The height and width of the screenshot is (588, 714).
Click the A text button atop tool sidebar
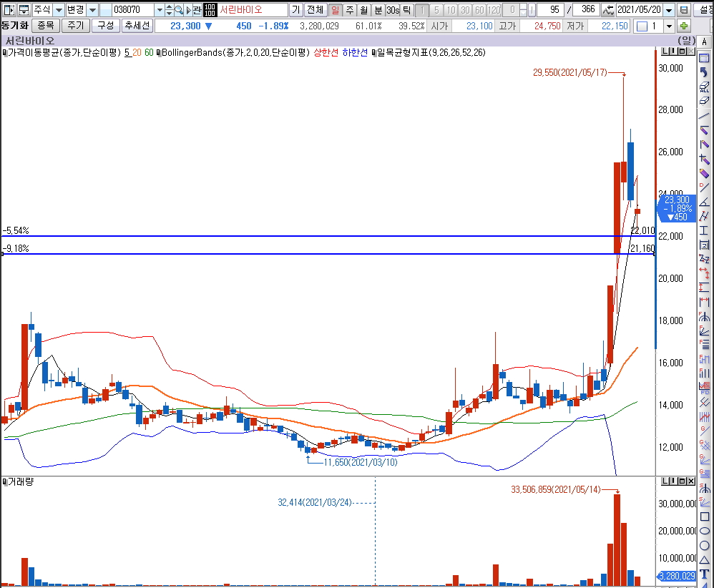click(705, 42)
